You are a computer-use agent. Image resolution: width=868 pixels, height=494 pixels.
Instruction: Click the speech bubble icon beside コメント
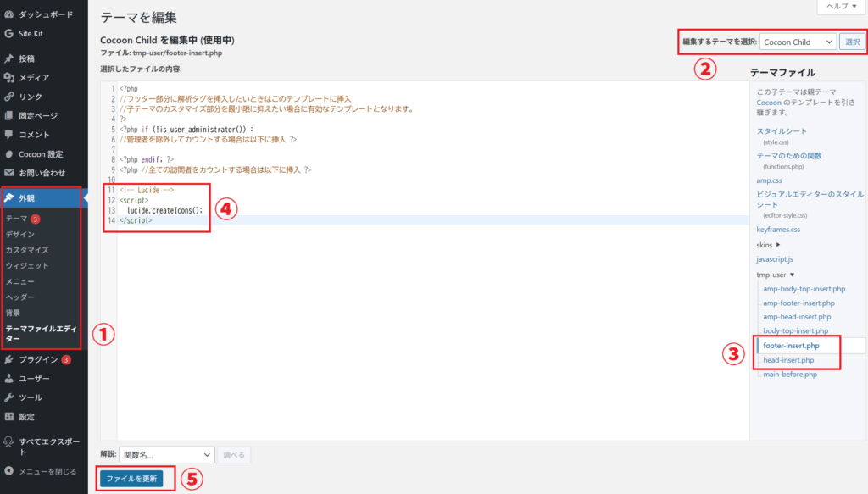[x=8, y=135]
